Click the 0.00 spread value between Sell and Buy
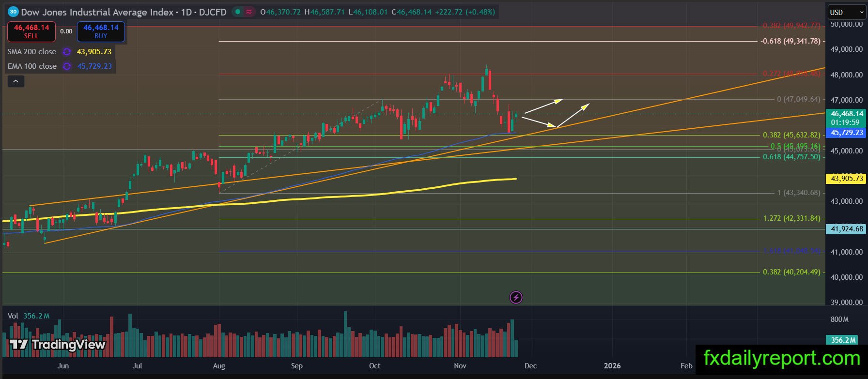This screenshot has width=868, height=379. (66, 31)
